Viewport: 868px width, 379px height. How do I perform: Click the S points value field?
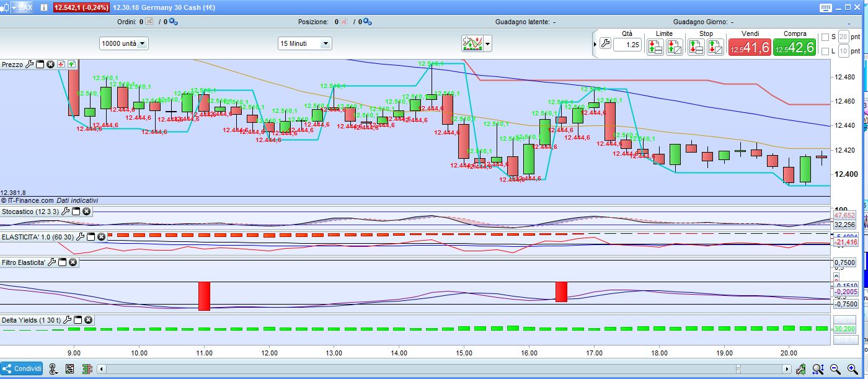click(843, 37)
